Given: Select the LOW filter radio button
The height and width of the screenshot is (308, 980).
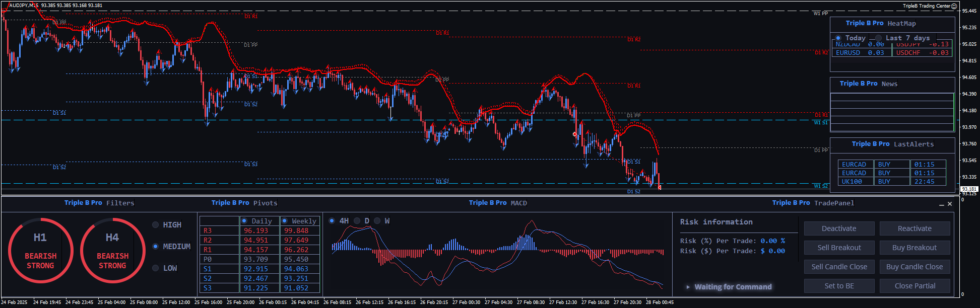Looking at the screenshot, I should click(156, 268).
